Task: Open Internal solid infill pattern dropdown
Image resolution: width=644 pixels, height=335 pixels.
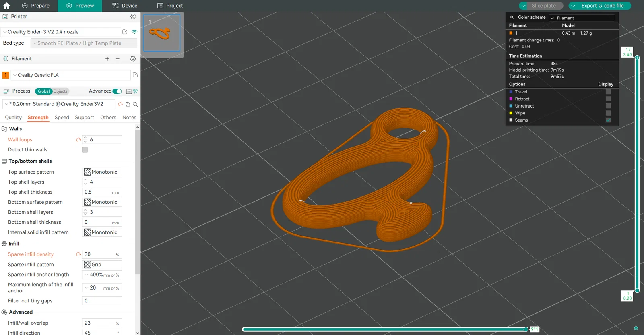Action: [102, 232]
